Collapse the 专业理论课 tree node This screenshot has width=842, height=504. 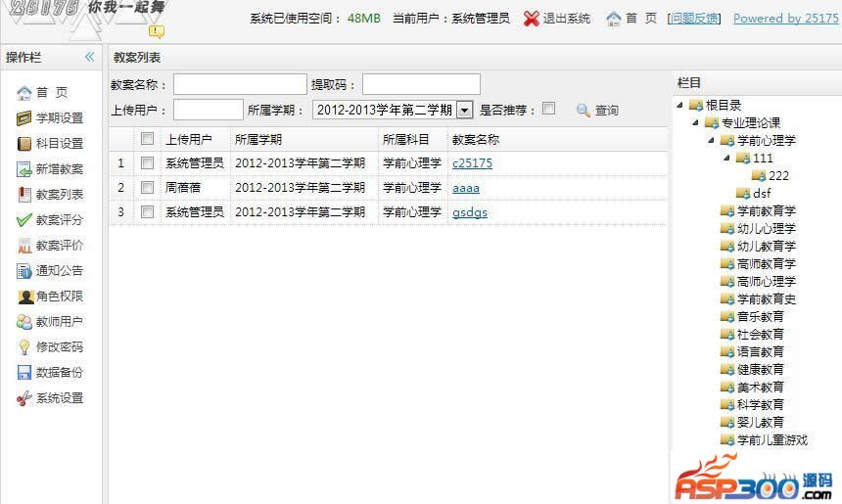(x=695, y=123)
